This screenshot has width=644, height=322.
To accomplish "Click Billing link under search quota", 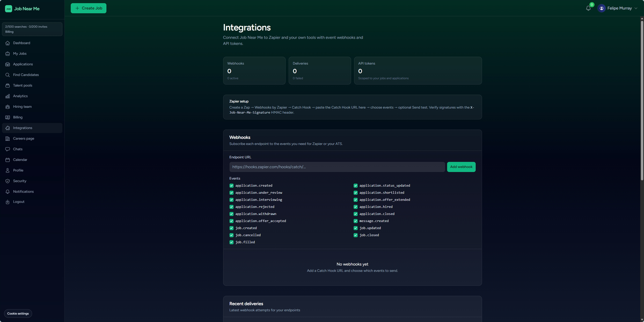I will pos(10,32).
